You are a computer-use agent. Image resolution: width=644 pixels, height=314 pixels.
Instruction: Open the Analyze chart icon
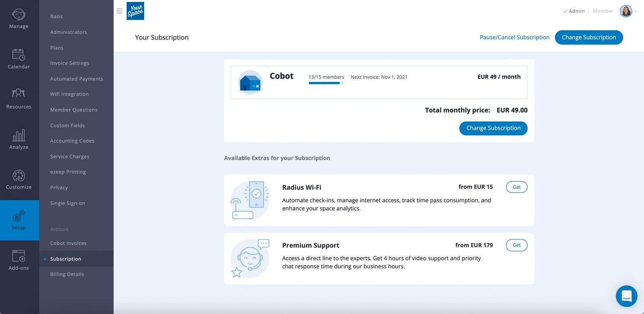point(19,135)
